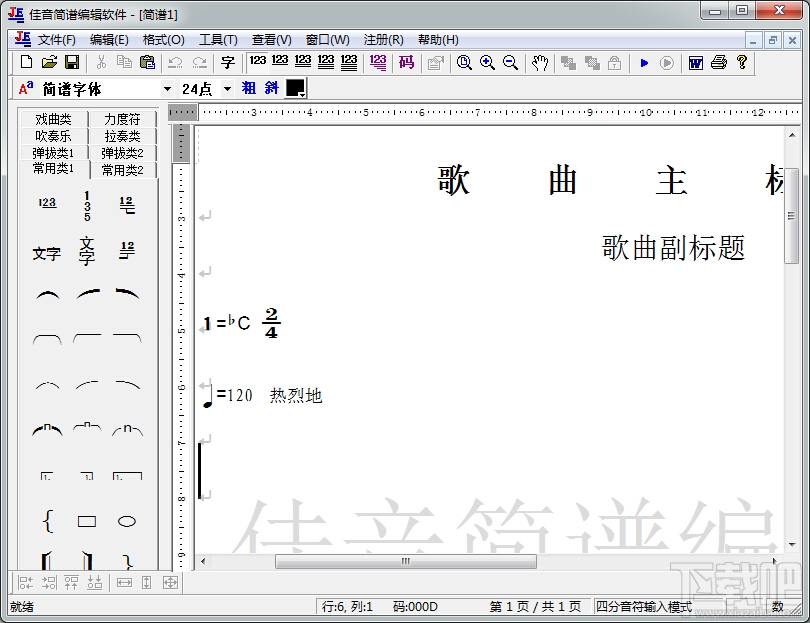Switch to the 拉奏类 symbol tab

pos(122,136)
